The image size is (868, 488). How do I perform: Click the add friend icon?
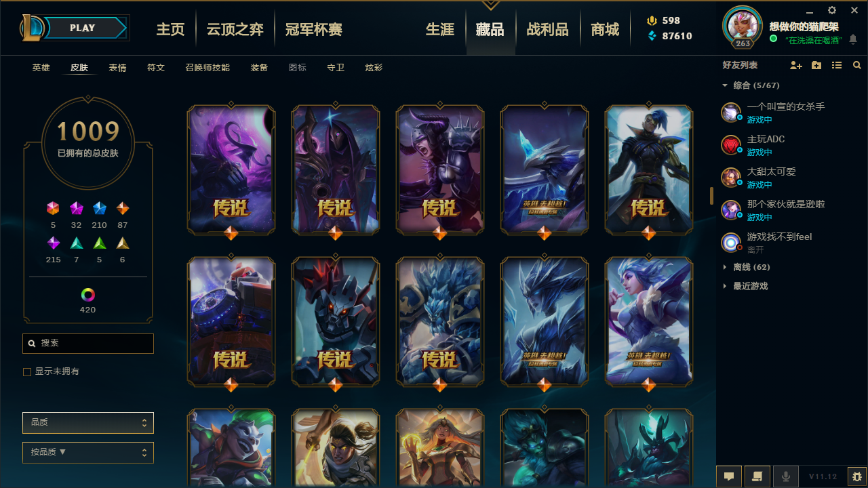tap(796, 66)
